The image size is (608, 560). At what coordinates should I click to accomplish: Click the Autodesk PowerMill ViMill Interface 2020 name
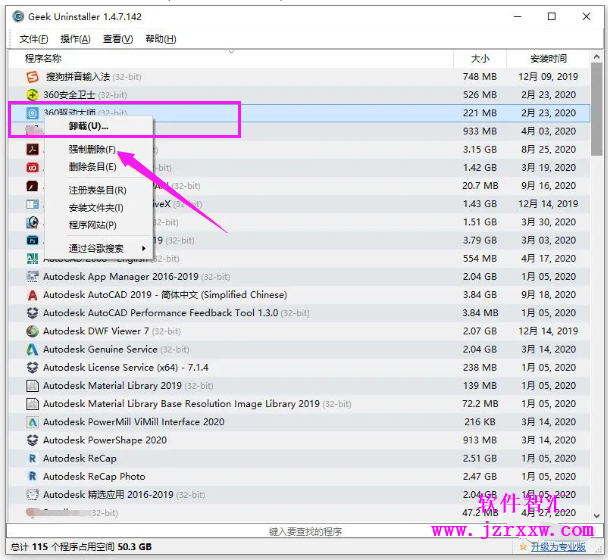[x=134, y=422]
